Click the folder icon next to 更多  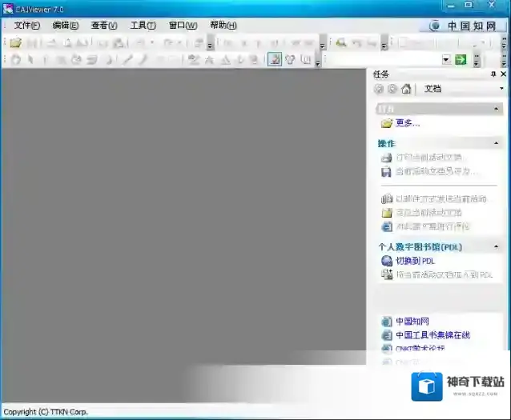click(387, 123)
